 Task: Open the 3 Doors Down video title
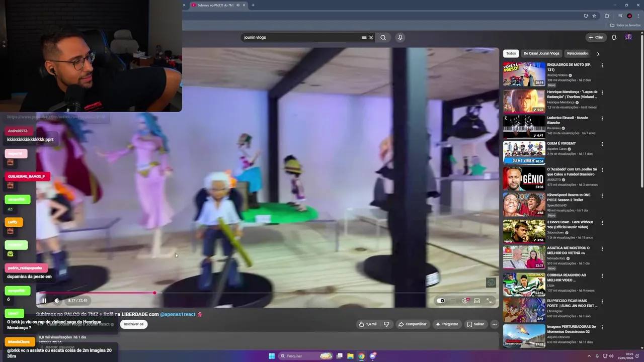[570, 224]
